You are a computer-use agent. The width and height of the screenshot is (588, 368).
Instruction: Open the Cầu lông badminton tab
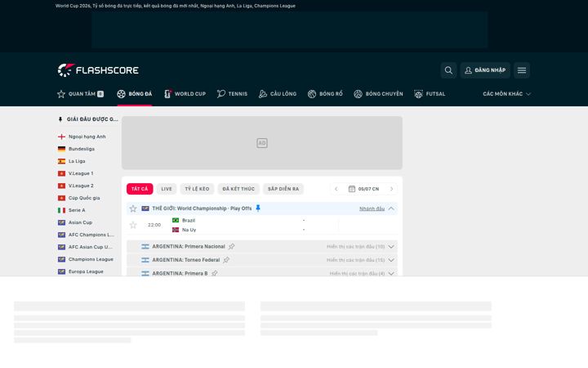[278, 94]
